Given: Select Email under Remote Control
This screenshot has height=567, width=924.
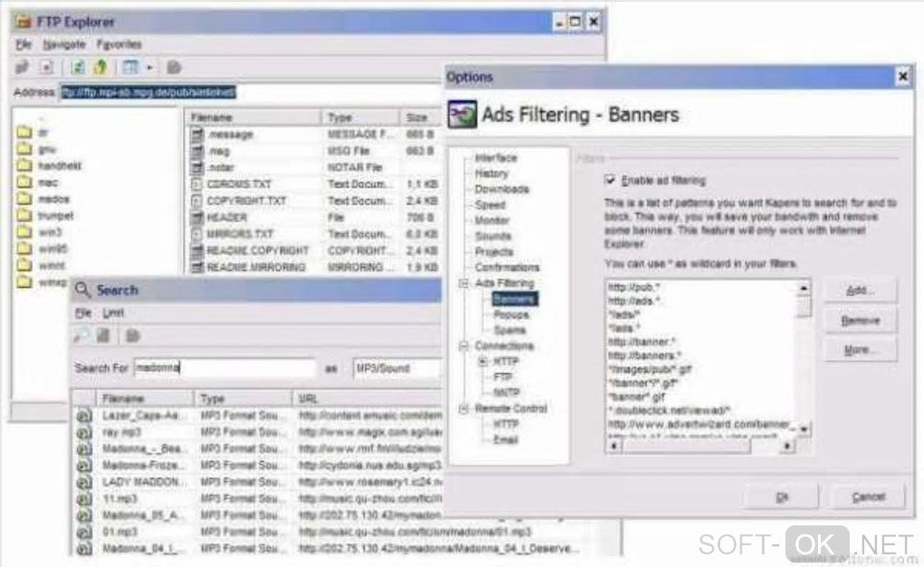Looking at the screenshot, I should click(x=505, y=439).
